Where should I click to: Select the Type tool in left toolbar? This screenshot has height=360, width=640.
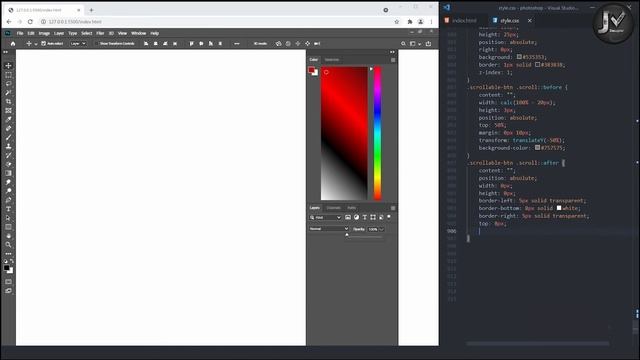8,209
